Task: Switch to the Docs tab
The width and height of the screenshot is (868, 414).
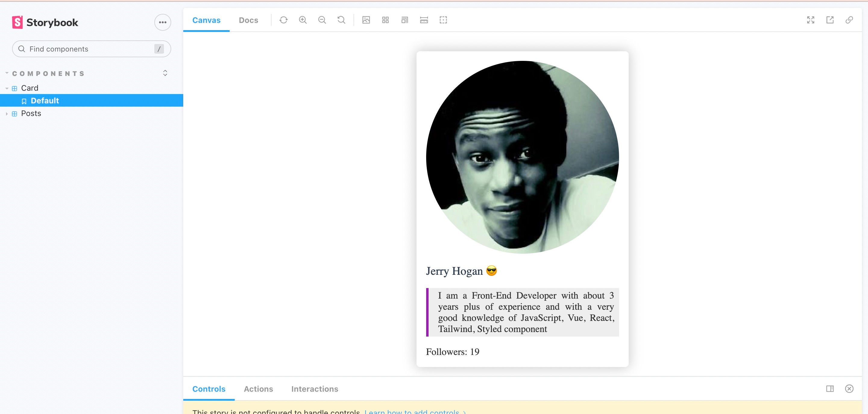Action: coord(248,20)
